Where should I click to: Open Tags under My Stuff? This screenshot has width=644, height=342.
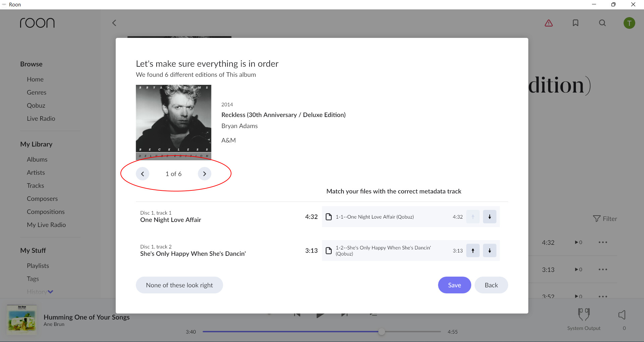coord(33,279)
